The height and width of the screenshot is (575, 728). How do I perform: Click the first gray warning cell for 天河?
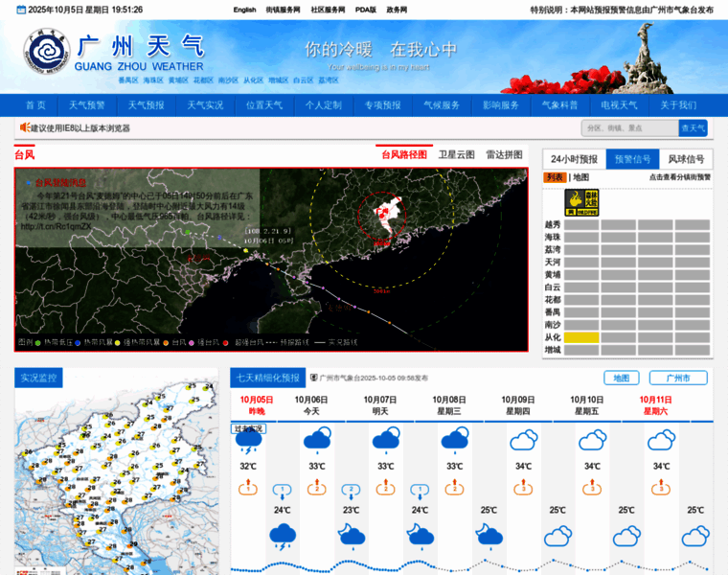point(581,263)
